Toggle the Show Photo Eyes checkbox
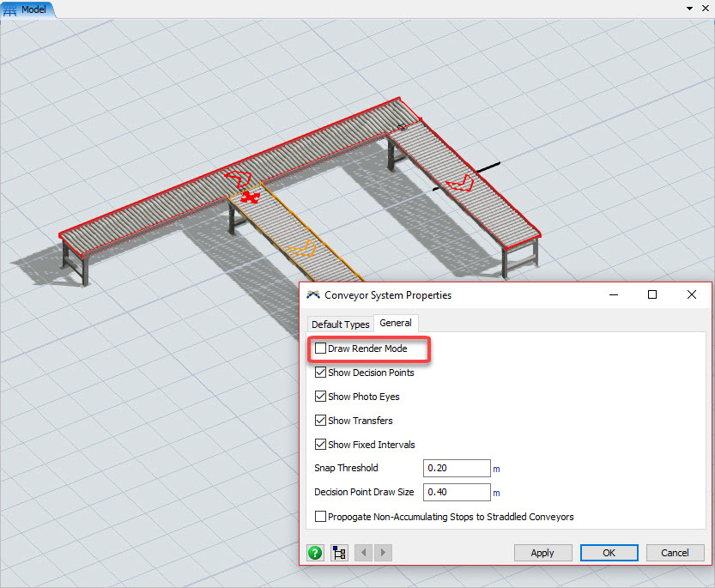 [x=321, y=397]
